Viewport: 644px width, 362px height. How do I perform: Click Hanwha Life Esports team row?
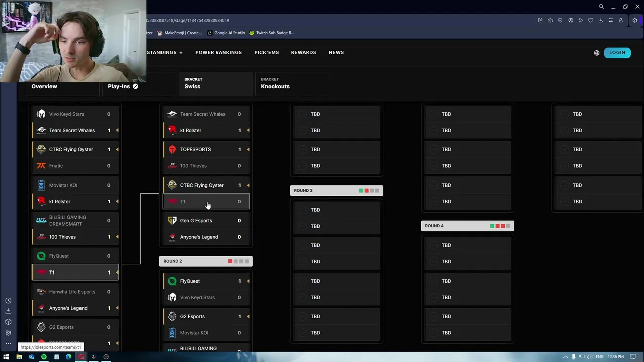click(x=75, y=292)
